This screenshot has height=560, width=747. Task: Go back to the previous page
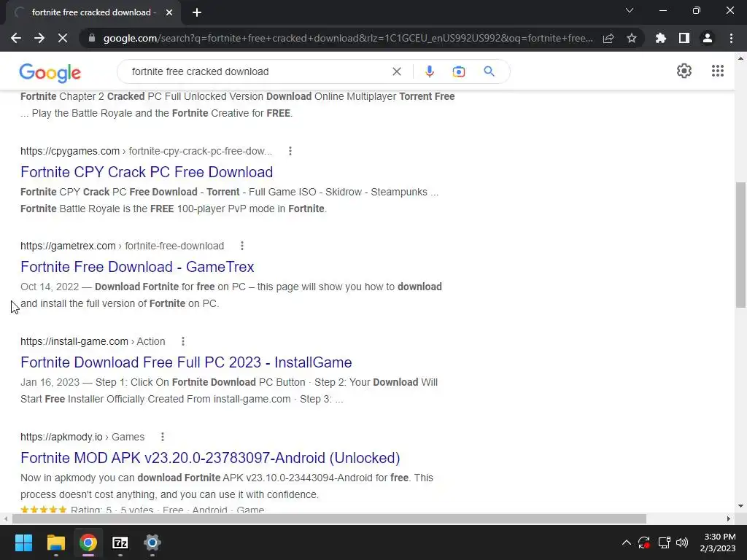coord(16,38)
